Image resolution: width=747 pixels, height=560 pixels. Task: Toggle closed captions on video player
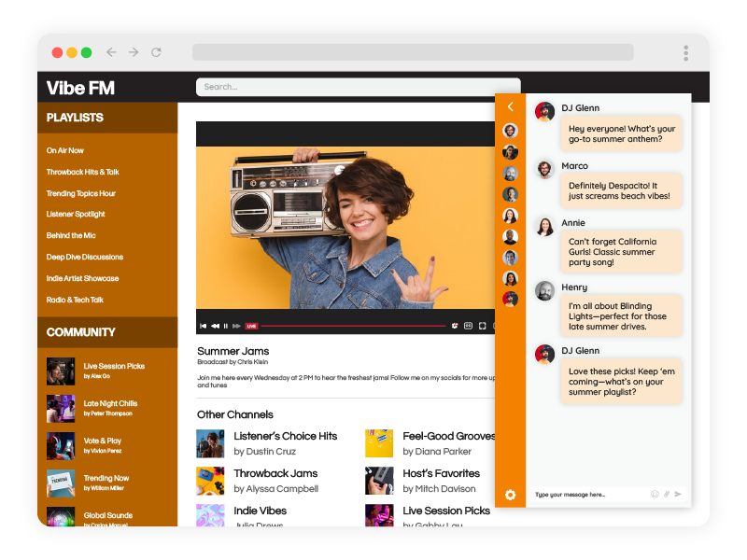(468, 326)
